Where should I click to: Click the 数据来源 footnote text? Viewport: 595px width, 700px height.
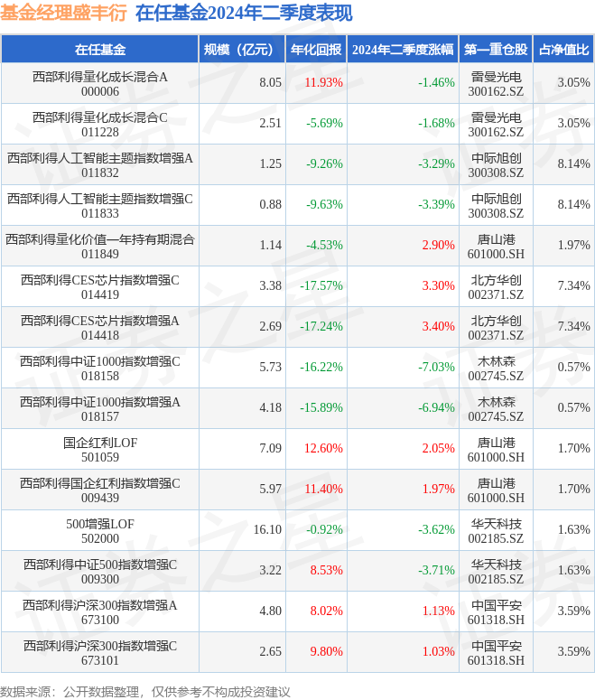(145, 692)
